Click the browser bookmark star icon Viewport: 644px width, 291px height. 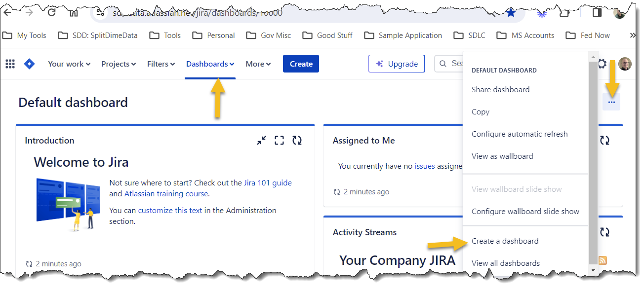point(511,13)
